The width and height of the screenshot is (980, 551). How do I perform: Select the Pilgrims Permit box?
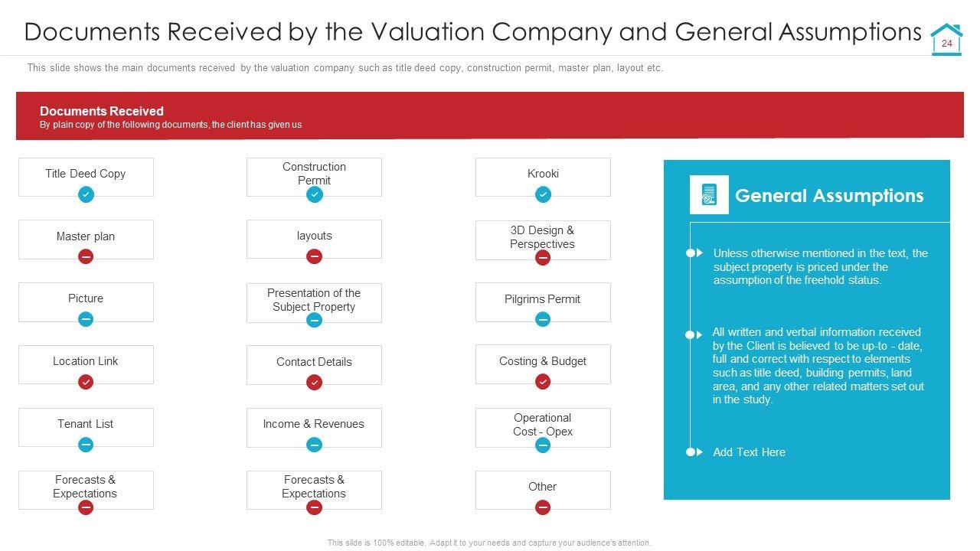click(543, 299)
